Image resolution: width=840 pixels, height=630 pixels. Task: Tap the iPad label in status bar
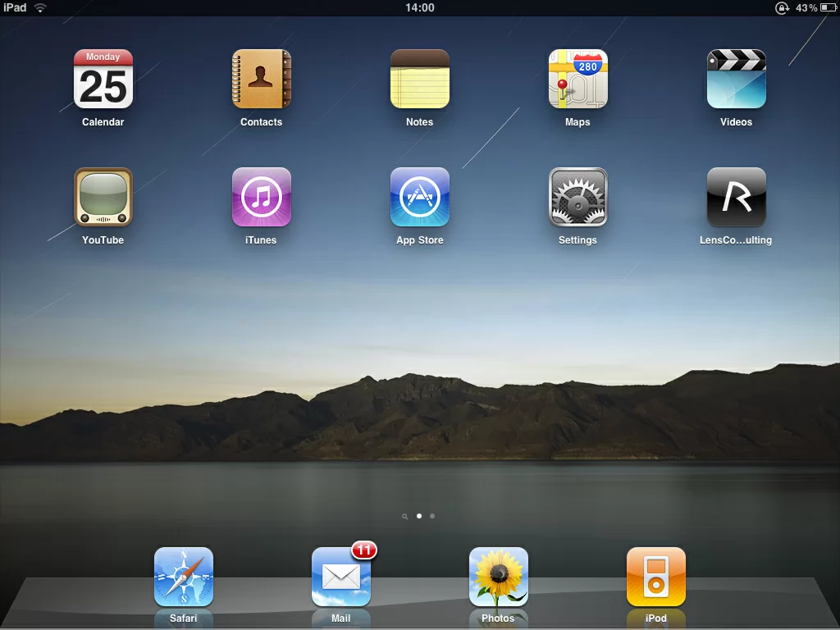click(15, 7)
